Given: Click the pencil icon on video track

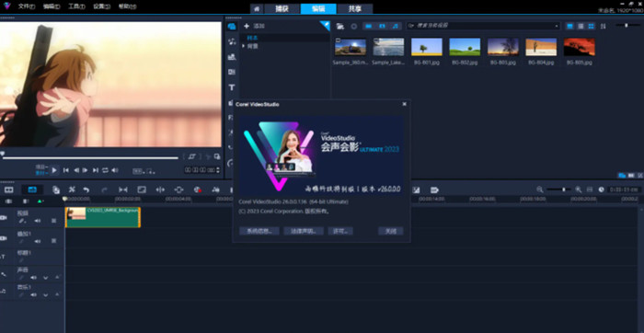Looking at the screenshot, I should coord(21,221).
